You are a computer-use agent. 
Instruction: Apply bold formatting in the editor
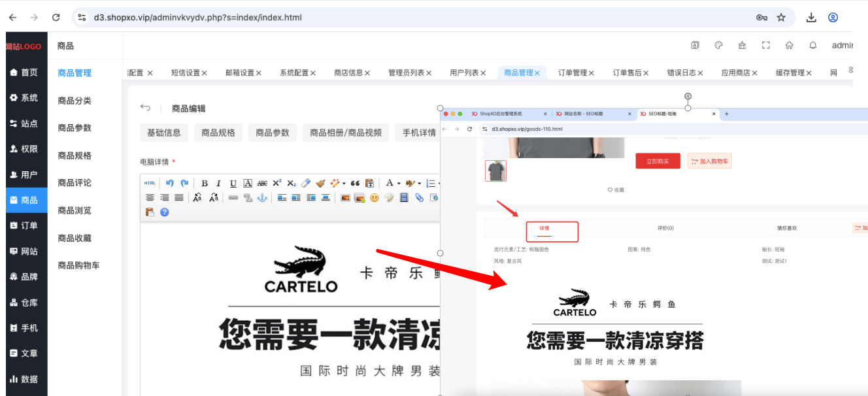(205, 184)
